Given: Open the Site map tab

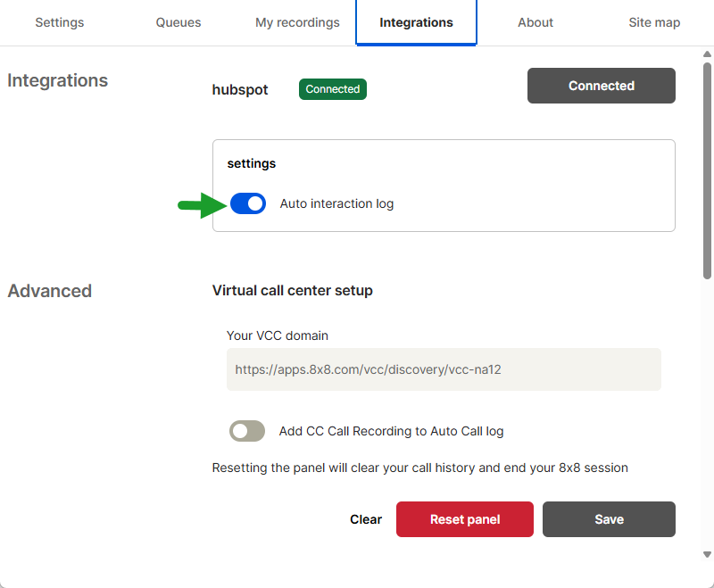Looking at the screenshot, I should tap(654, 22).
